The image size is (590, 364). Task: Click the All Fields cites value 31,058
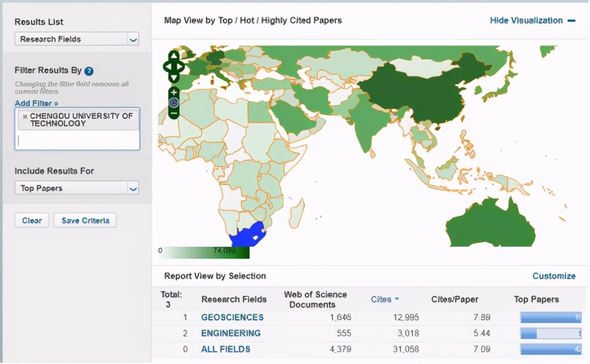406,349
